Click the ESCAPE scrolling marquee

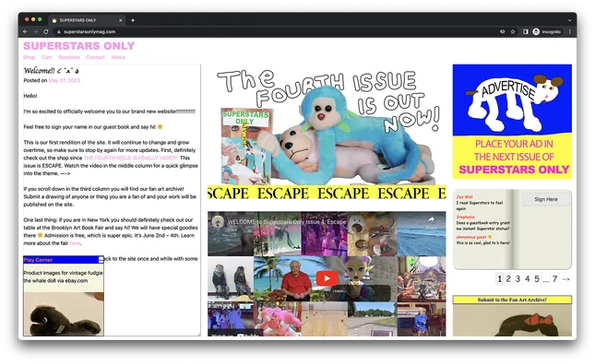(x=327, y=193)
